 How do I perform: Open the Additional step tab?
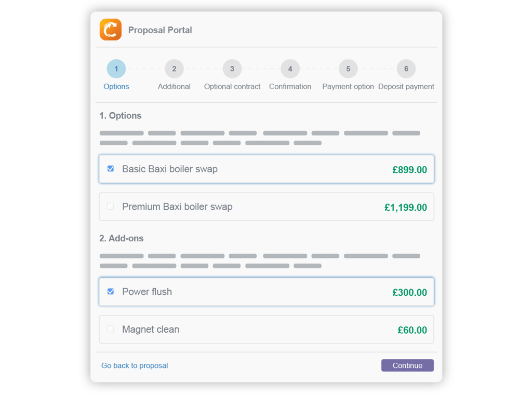coord(174,86)
